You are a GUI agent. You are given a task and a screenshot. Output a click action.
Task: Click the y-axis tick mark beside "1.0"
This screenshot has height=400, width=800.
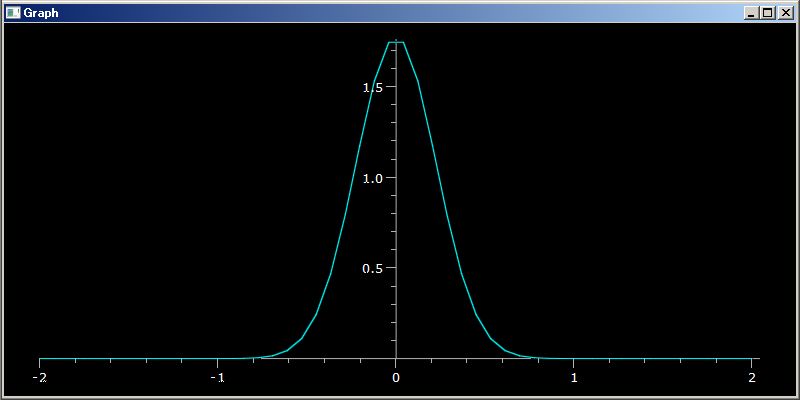[x=390, y=178]
